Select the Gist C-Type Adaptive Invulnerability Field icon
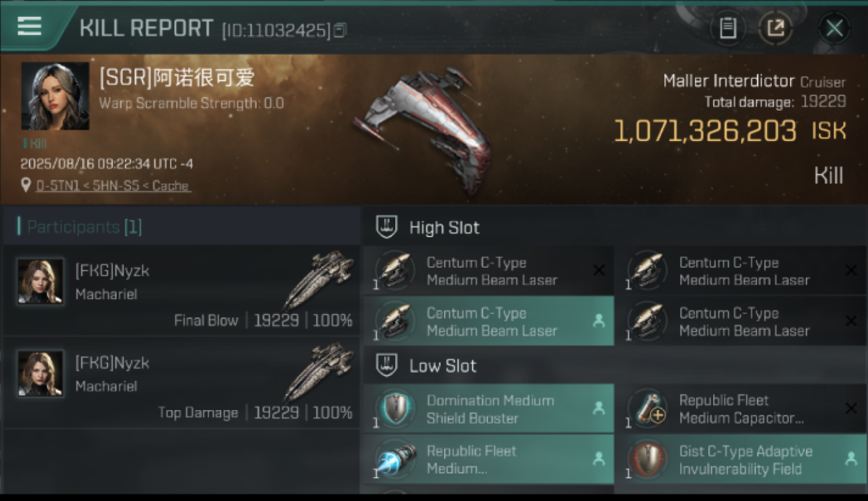Screen dimensions: 868x501 647,460
